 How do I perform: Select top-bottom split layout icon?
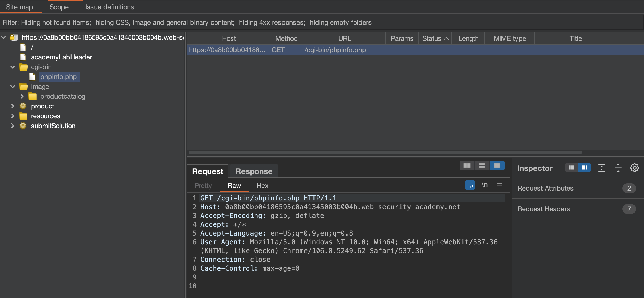[482, 166]
